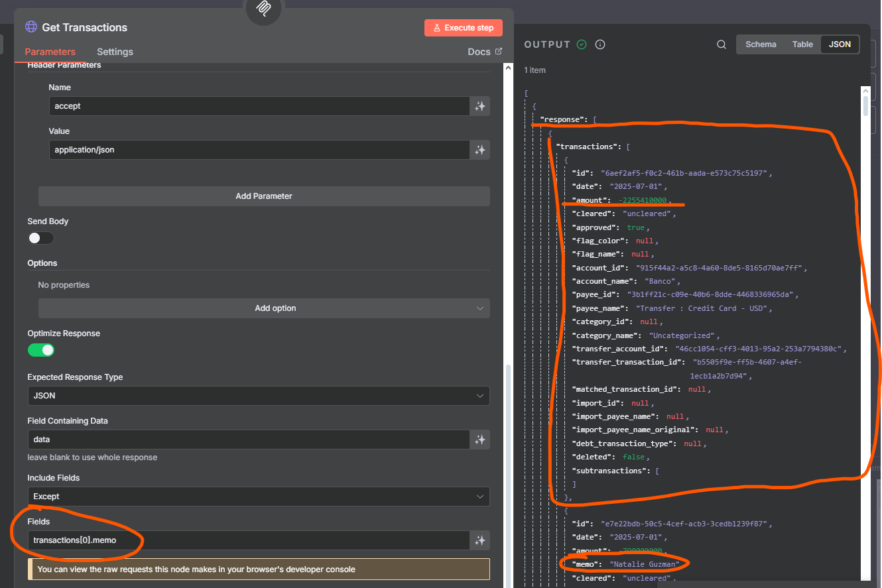Click the sparkle icon beside the Value field
The image size is (882, 588).
coord(480,150)
